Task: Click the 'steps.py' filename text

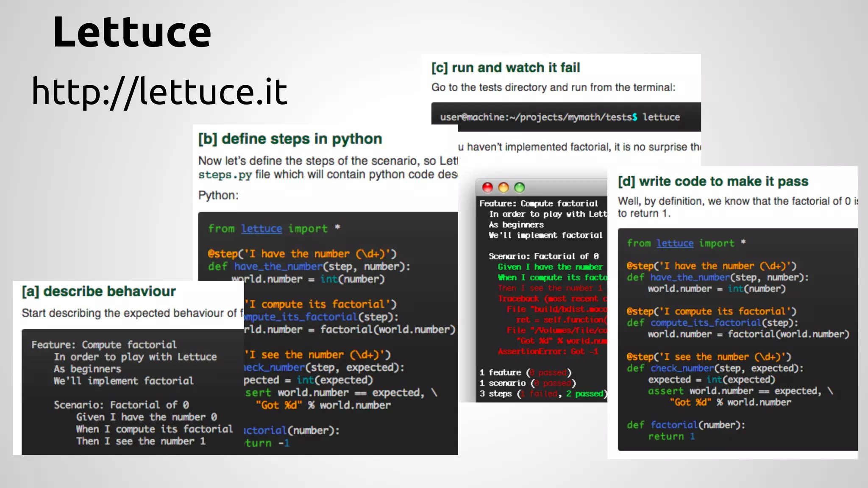Action: pos(225,175)
